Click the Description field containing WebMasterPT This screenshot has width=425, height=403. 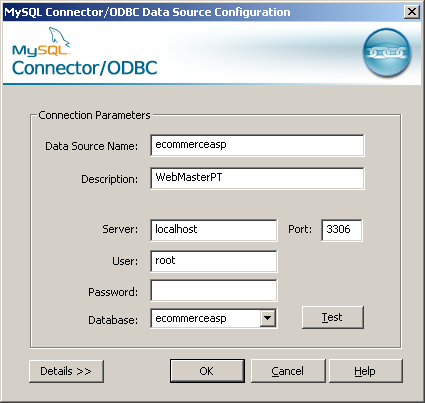click(257, 178)
